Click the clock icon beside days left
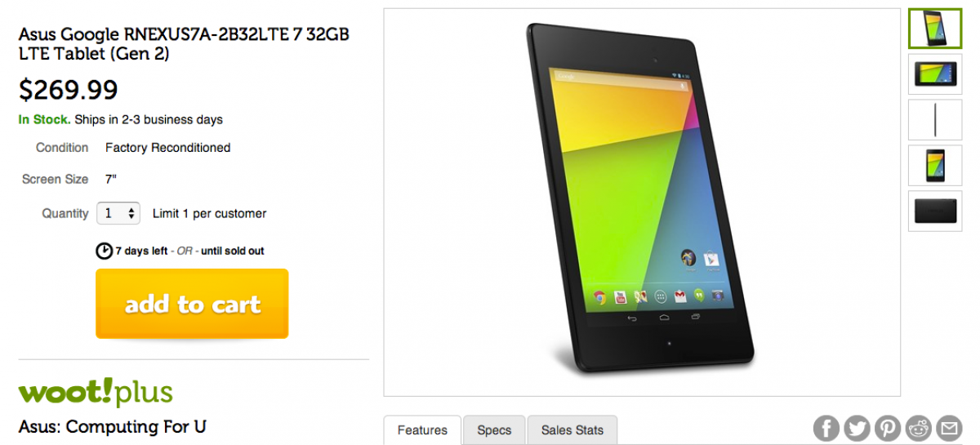 [x=105, y=251]
